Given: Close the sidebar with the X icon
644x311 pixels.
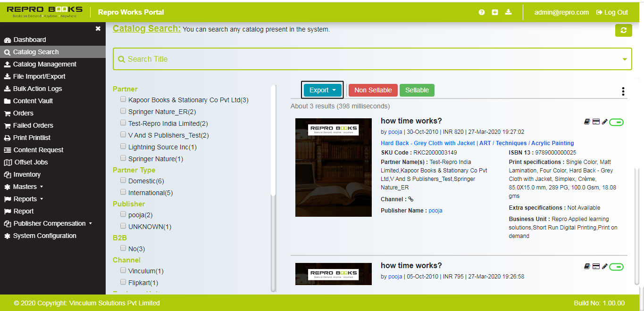Looking at the screenshot, I should pyautogui.click(x=98, y=29).
